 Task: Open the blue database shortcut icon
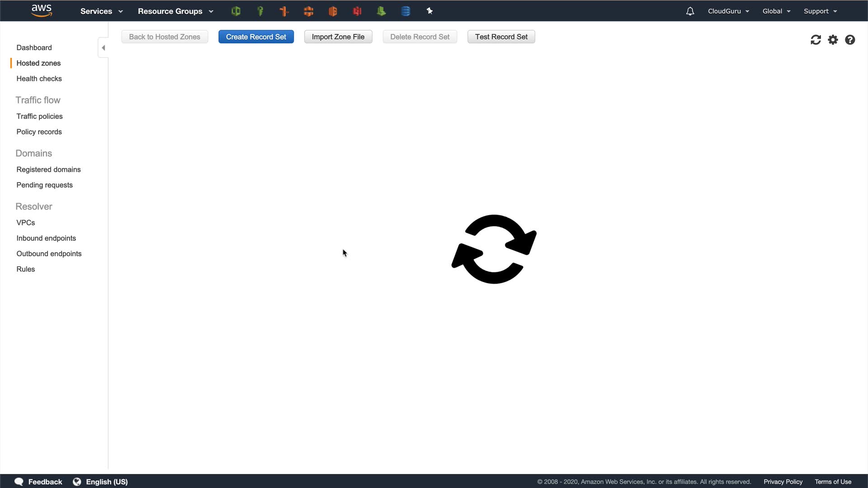(x=406, y=11)
